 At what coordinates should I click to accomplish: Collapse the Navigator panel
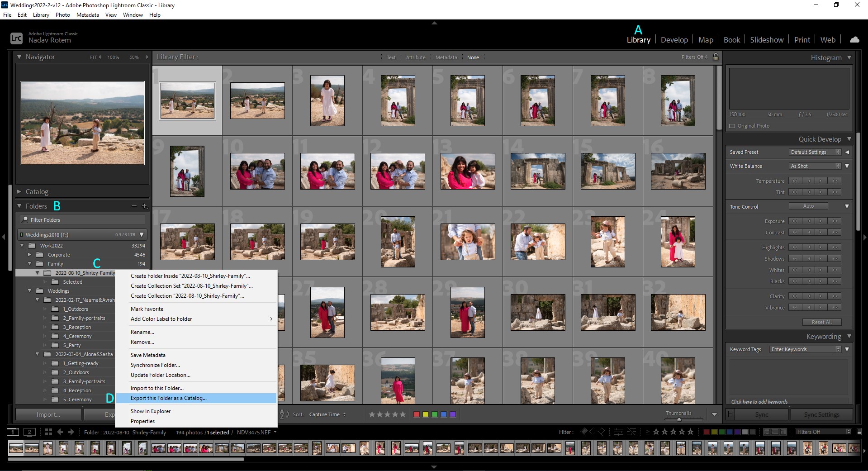click(19, 57)
